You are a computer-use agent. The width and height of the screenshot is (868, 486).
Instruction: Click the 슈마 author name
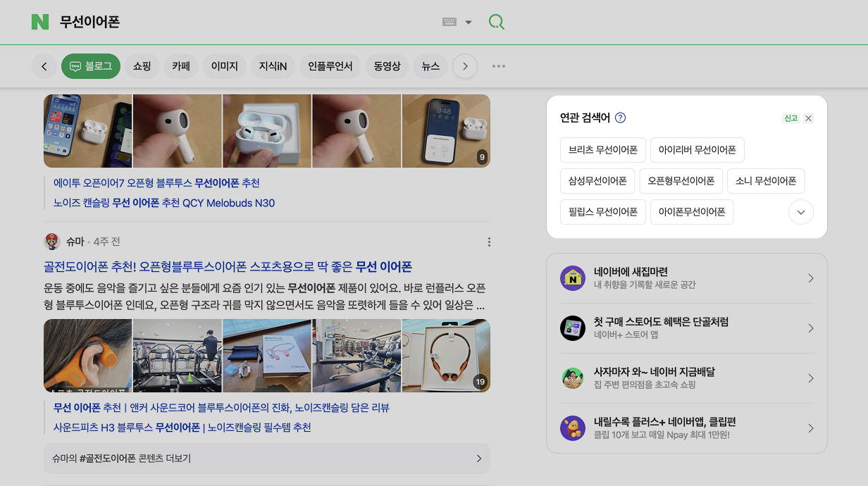(x=75, y=242)
